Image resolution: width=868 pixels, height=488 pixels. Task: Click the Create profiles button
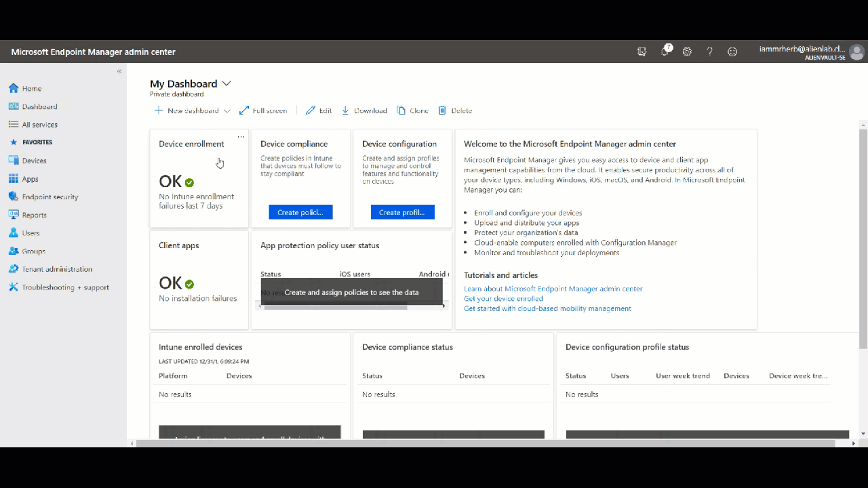[402, 212]
